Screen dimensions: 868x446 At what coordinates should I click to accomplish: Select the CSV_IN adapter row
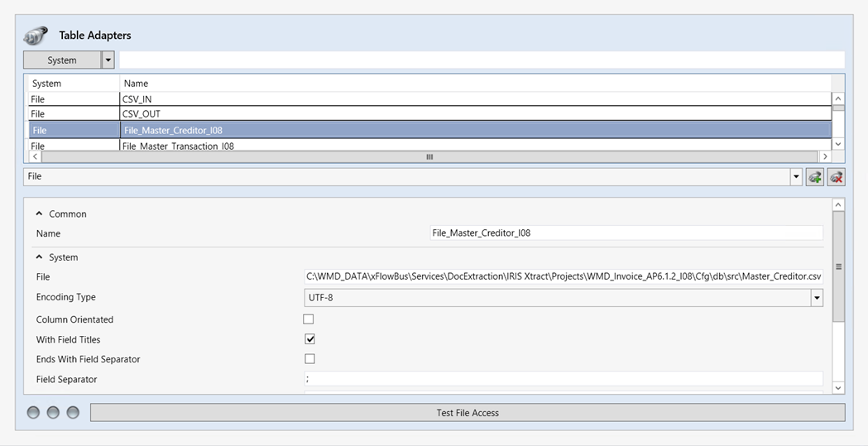point(137,99)
